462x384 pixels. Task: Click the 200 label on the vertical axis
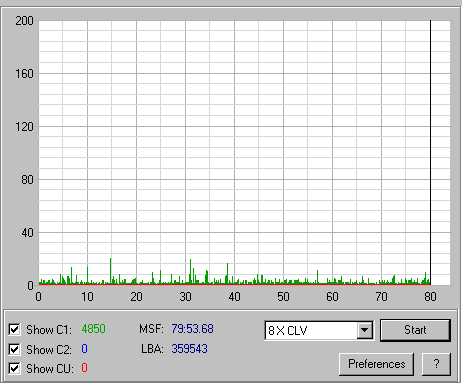point(24,21)
